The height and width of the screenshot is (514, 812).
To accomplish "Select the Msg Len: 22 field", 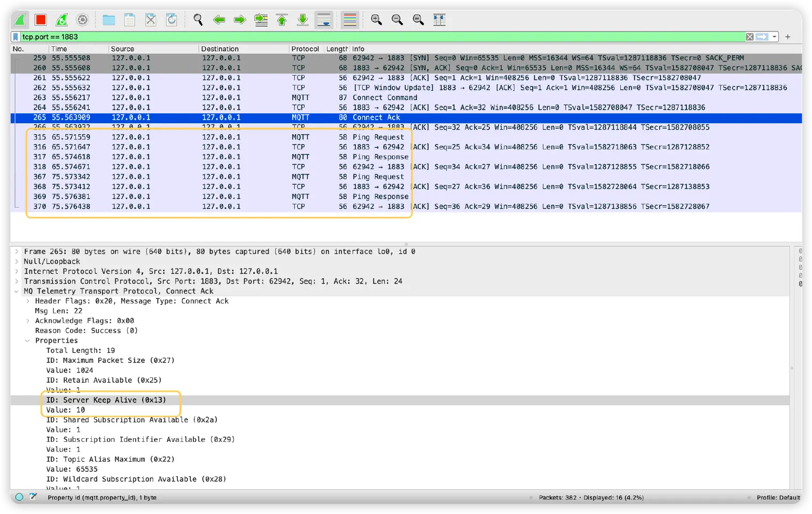I will tap(59, 311).
